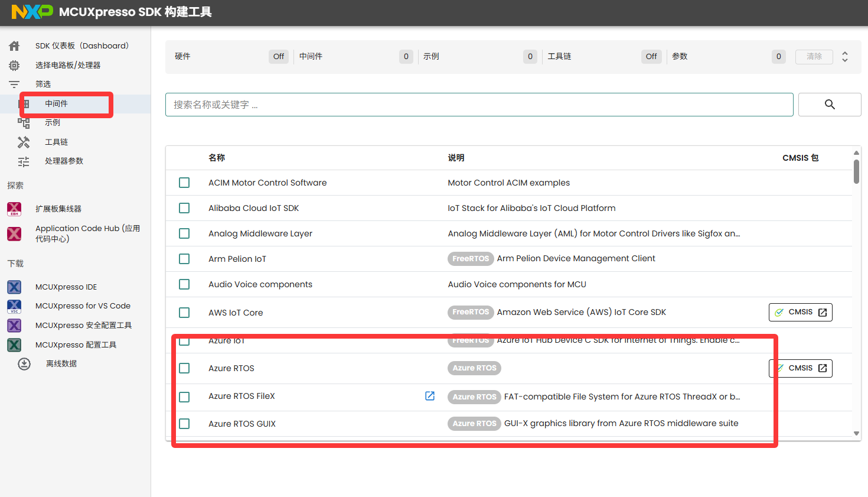868x497 pixels.
Task: Click the 名称 column header
Action: [x=217, y=158]
